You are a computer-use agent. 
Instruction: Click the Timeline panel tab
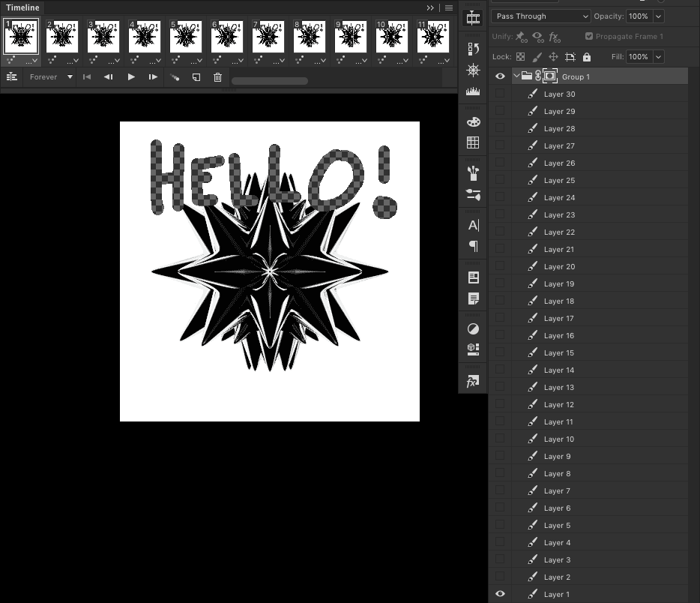pyautogui.click(x=22, y=7)
